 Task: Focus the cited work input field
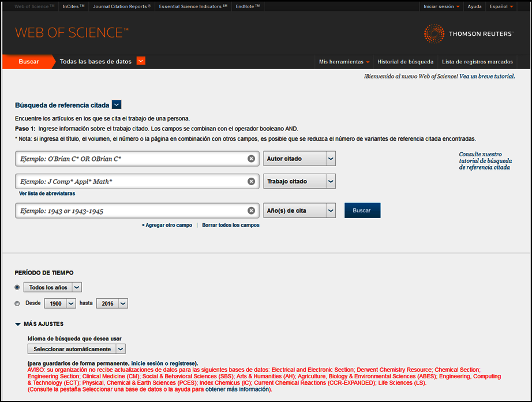137,182
